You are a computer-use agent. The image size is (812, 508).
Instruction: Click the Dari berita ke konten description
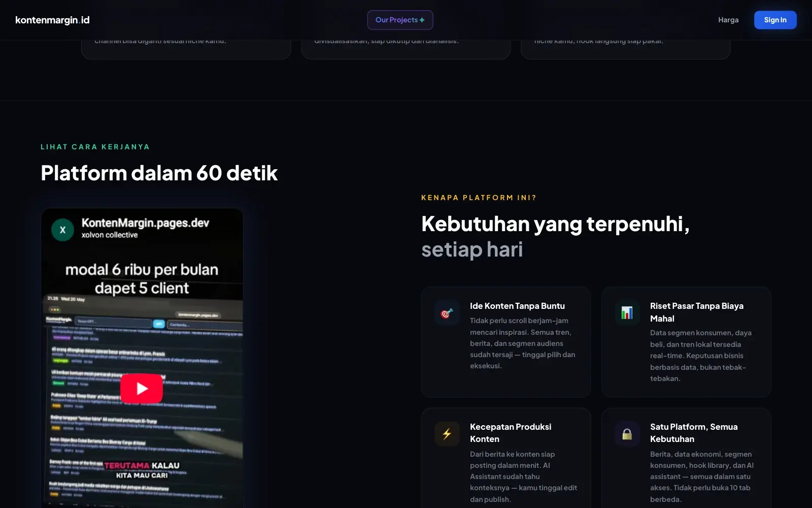(x=523, y=477)
